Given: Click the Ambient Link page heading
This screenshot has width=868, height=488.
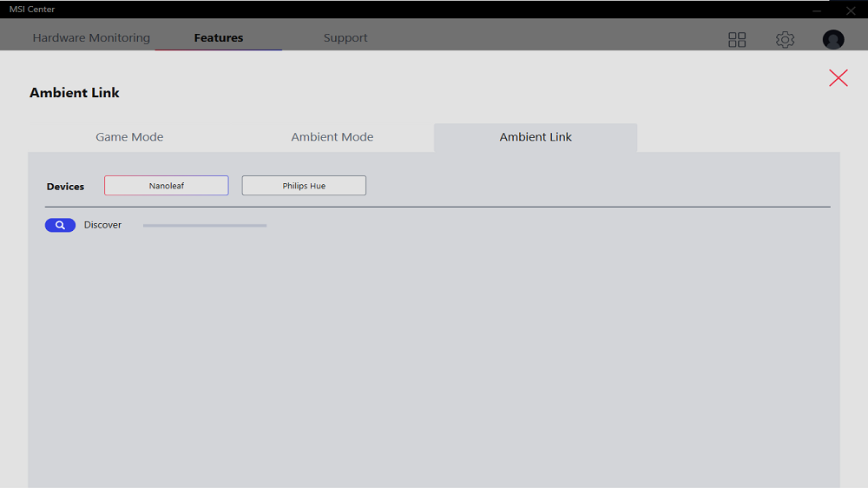Looking at the screenshot, I should 75,93.
